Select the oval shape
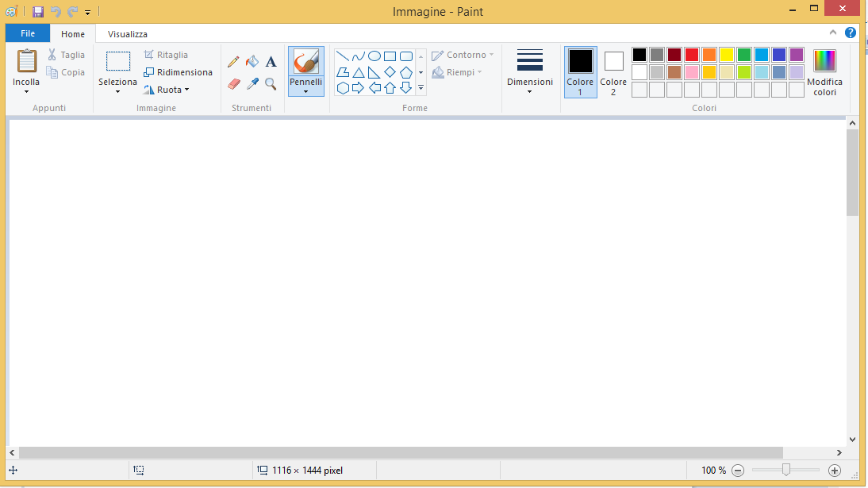Viewport: 868px width, 488px height. click(x=374, y=56)
